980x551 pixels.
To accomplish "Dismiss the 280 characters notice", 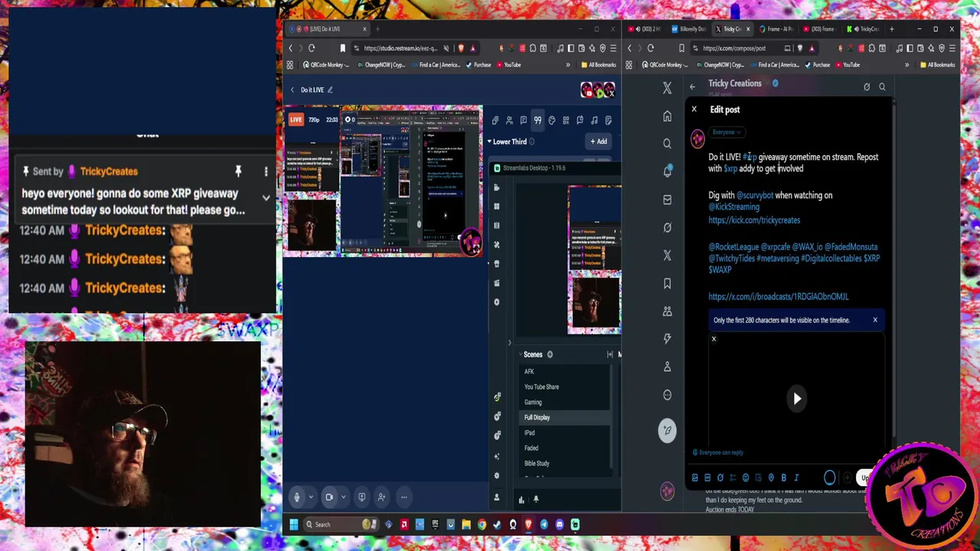I will pyautogui.click(x=875, y=320).
